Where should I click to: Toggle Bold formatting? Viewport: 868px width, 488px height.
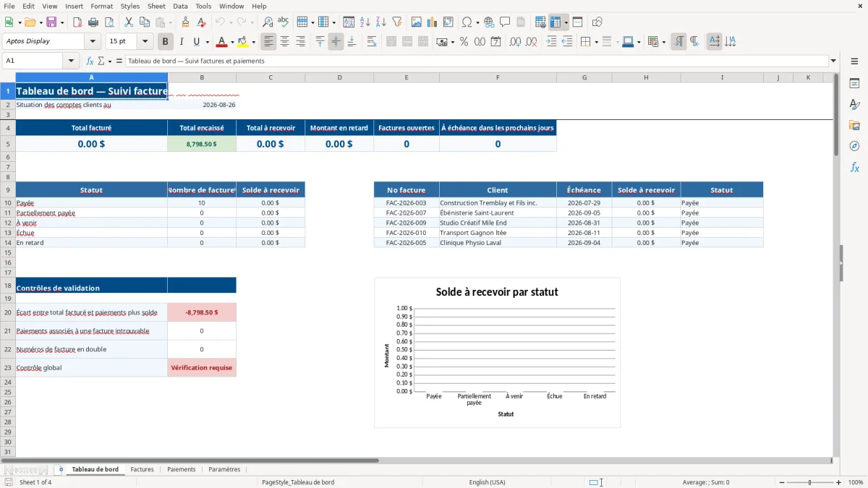coord(166,42)
